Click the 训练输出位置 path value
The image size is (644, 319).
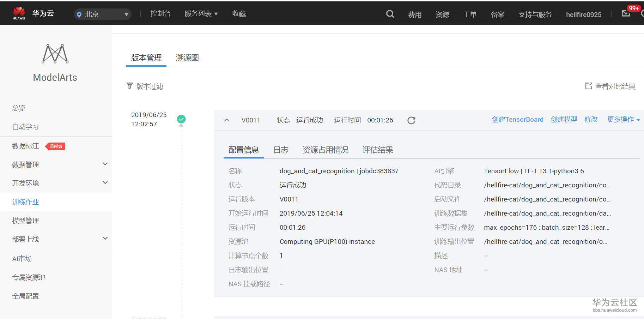click(546, 241)
